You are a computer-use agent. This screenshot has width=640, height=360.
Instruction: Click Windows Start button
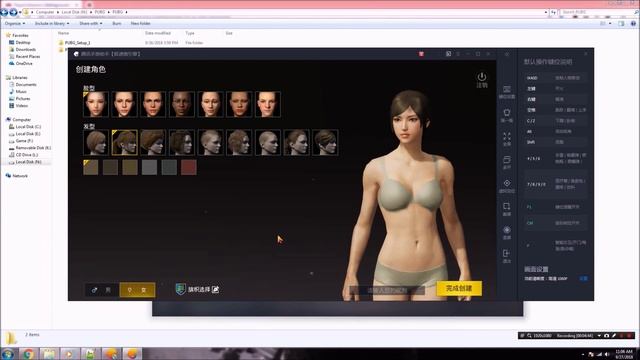[x=7, y=353]
